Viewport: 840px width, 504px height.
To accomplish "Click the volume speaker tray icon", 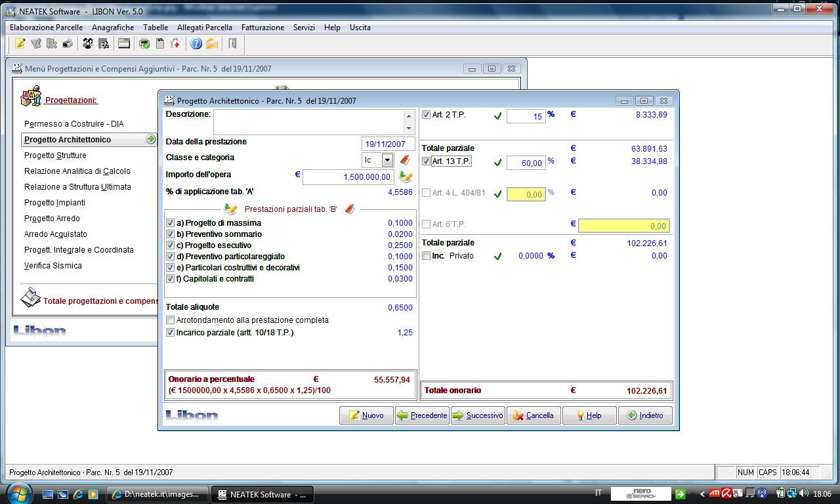I will (804, 493).
